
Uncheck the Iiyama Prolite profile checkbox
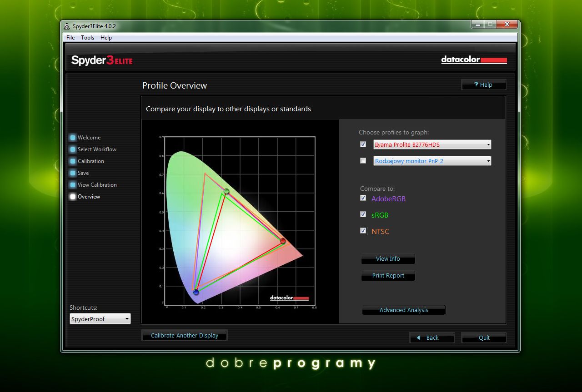363,144
